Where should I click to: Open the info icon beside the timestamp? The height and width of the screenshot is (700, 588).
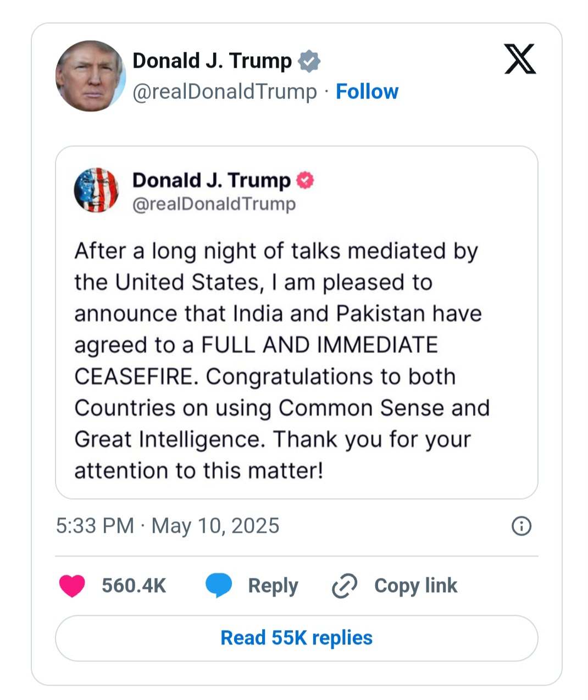point(521,526)
